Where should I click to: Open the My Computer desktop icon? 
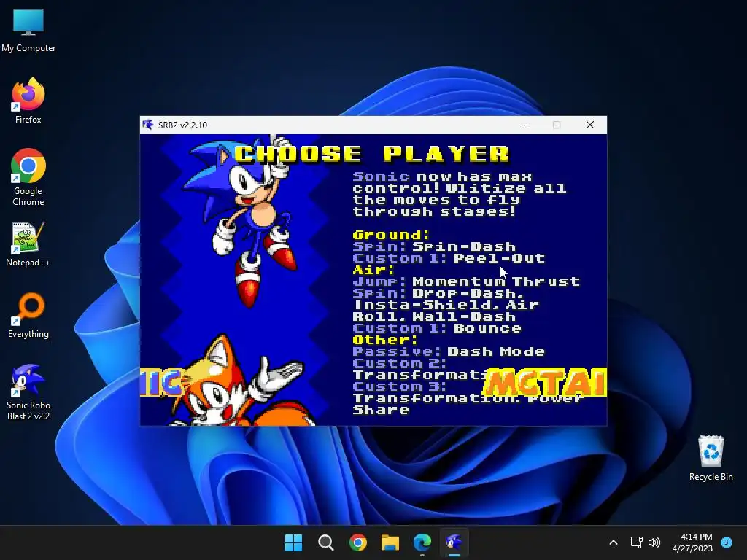[x=28, y=29]
